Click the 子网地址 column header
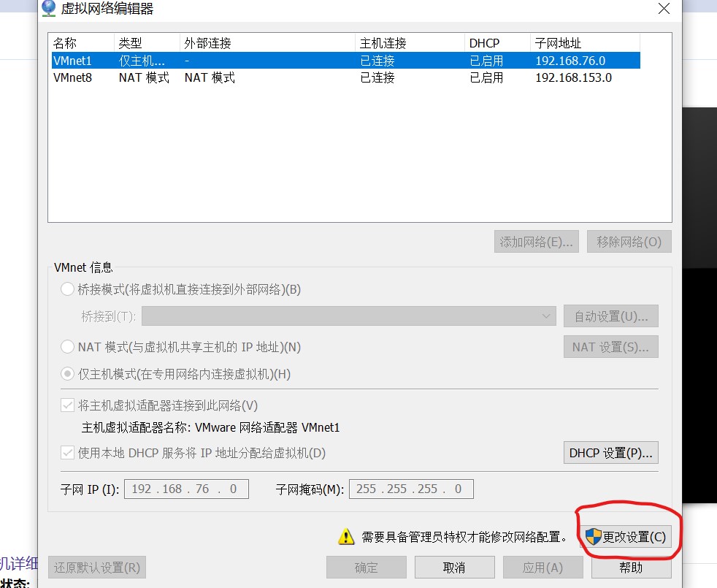This screenshot has height=588, width=717. [x=586, y=43]
